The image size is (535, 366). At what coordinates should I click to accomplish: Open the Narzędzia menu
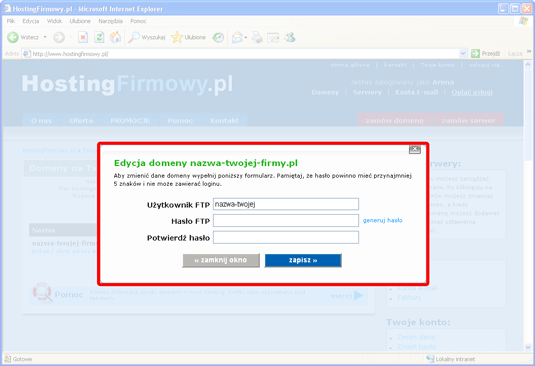click(x=111, y=21)
